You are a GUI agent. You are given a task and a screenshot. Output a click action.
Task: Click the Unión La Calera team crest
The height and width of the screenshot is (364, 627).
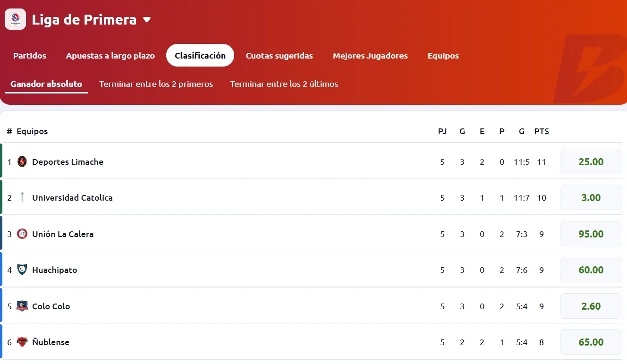tap(22, 234)
